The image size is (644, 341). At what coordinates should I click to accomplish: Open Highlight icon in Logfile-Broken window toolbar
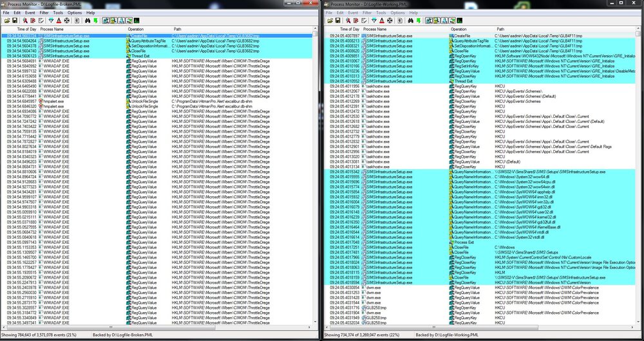point(59,21)
